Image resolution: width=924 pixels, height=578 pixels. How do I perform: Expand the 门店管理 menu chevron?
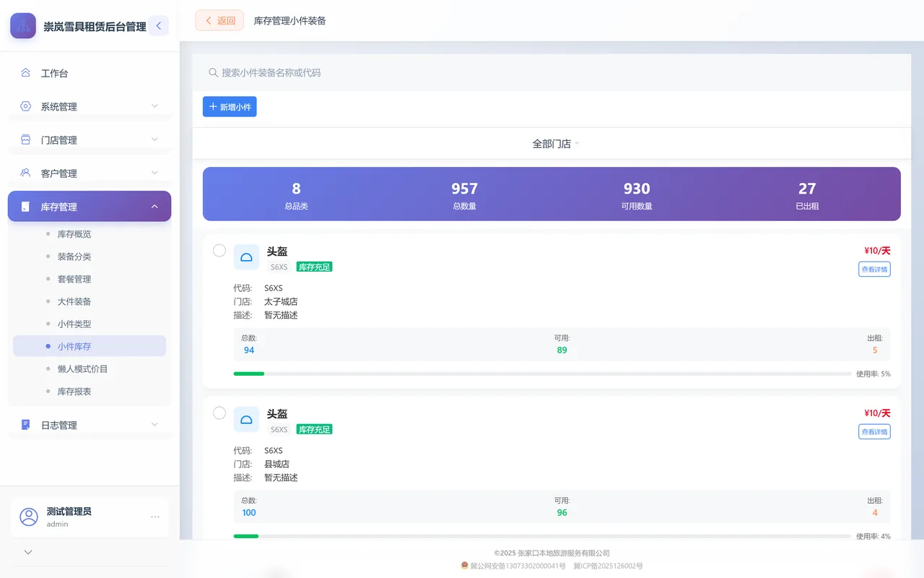[x=154, y=139]
